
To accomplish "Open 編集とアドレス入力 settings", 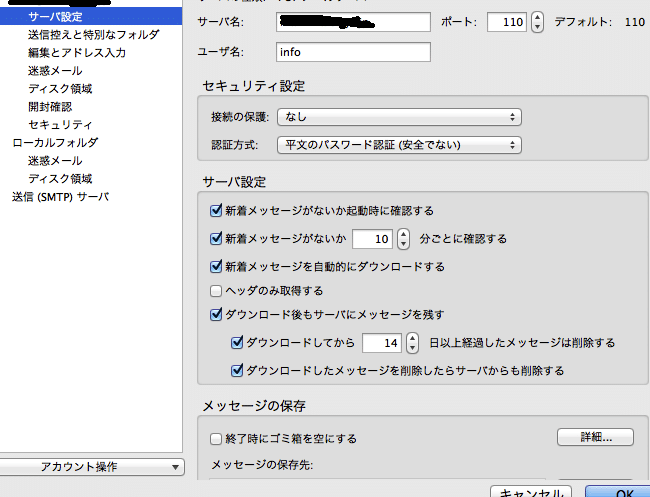I will 77,53.
